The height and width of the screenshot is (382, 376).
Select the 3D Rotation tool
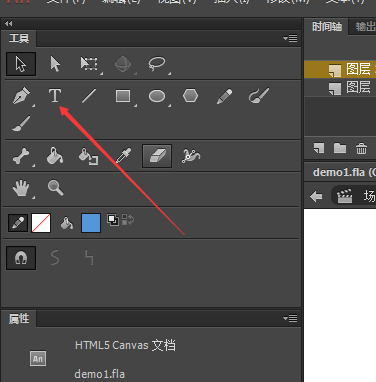click(x=123, y=64)
